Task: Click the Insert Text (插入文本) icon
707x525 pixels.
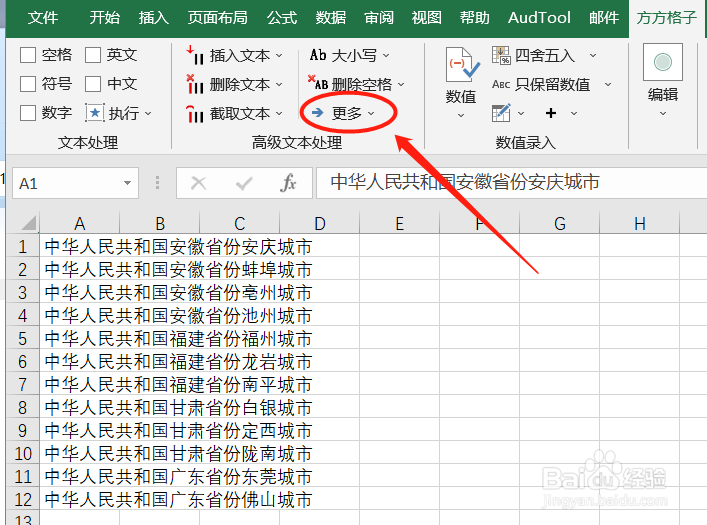Action: pyautogui.click(x=195, y=55)
